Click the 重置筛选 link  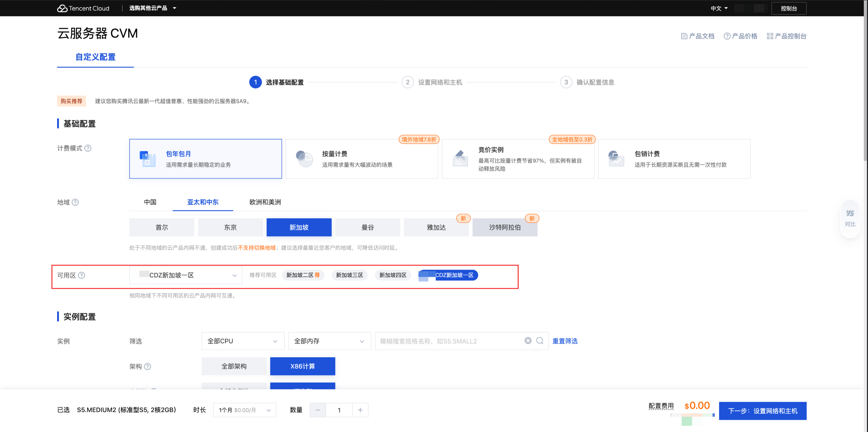pyautogui.click(x=565, y=341)
